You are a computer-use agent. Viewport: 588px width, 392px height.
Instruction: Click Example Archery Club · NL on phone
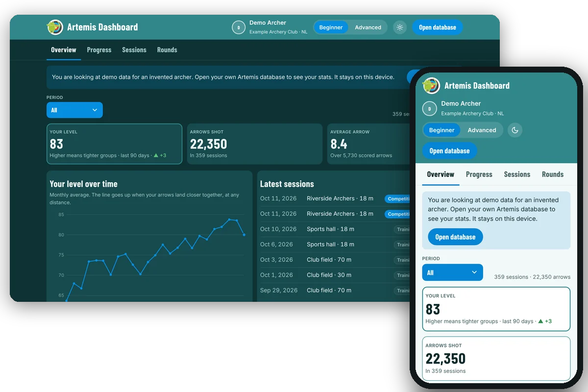(472, 113)
